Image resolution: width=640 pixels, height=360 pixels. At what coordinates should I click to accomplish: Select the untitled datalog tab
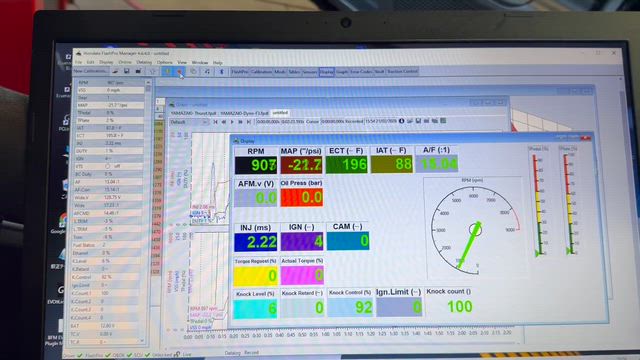(x=280, y=113)
